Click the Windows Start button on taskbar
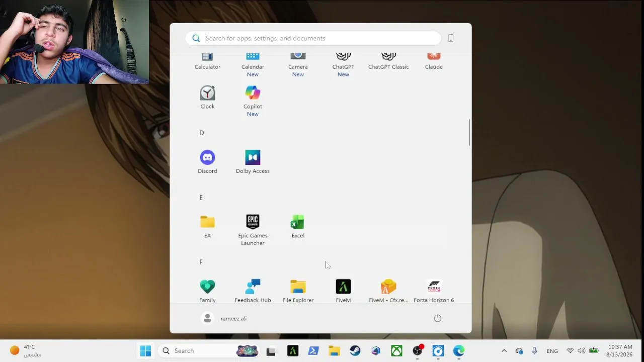 click(x=145, y=351)
